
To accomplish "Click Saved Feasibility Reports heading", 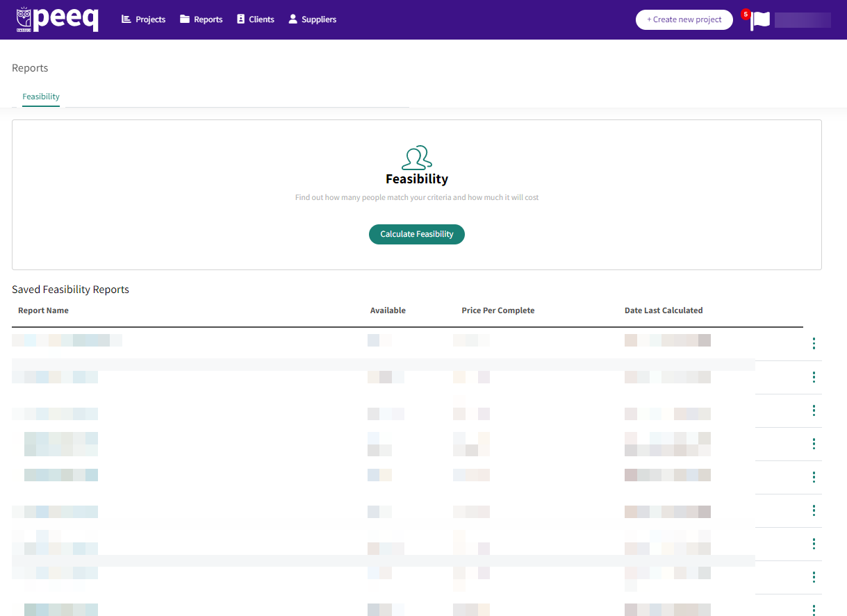I will coord(70,290).
